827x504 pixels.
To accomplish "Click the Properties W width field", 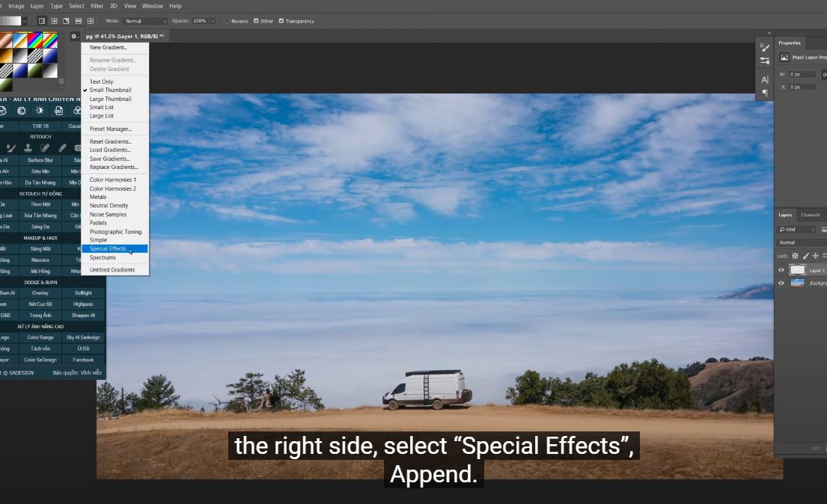I will click(x=804, y=75).
